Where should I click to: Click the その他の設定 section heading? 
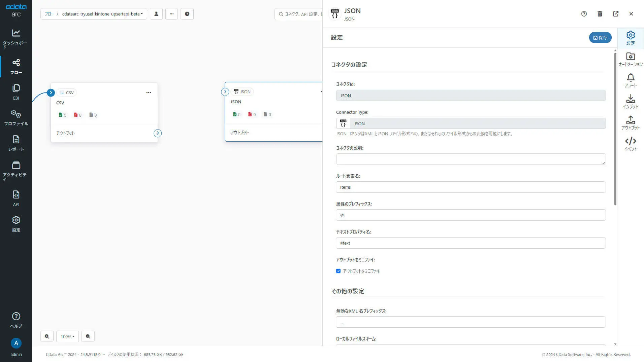[348, 291]
